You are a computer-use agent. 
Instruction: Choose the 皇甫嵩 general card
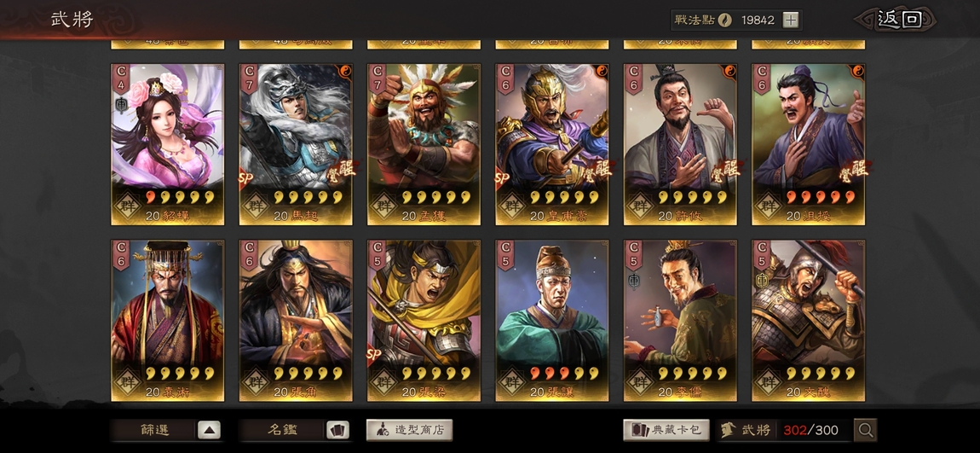click(x=552, y=144)
